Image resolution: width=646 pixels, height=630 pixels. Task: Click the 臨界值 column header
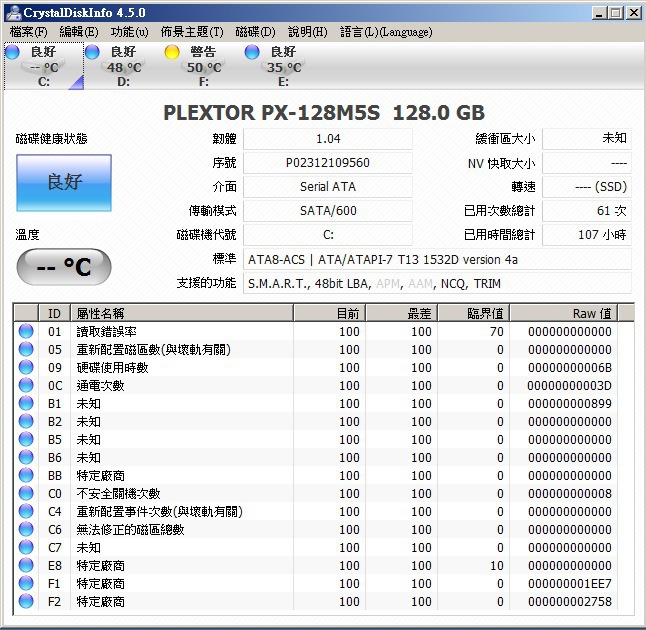point(473,313)
